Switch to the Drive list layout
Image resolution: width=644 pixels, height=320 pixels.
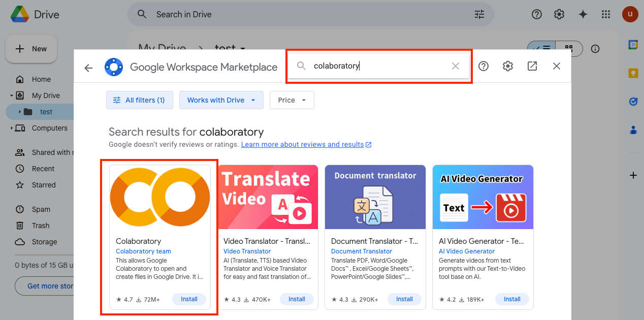point(542,49)
